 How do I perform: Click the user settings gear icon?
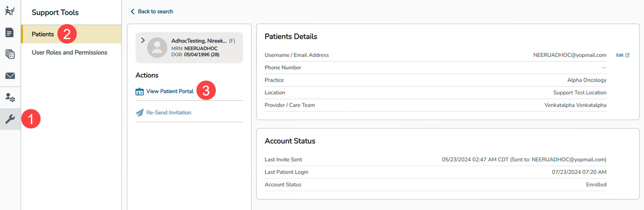[10, 97]
